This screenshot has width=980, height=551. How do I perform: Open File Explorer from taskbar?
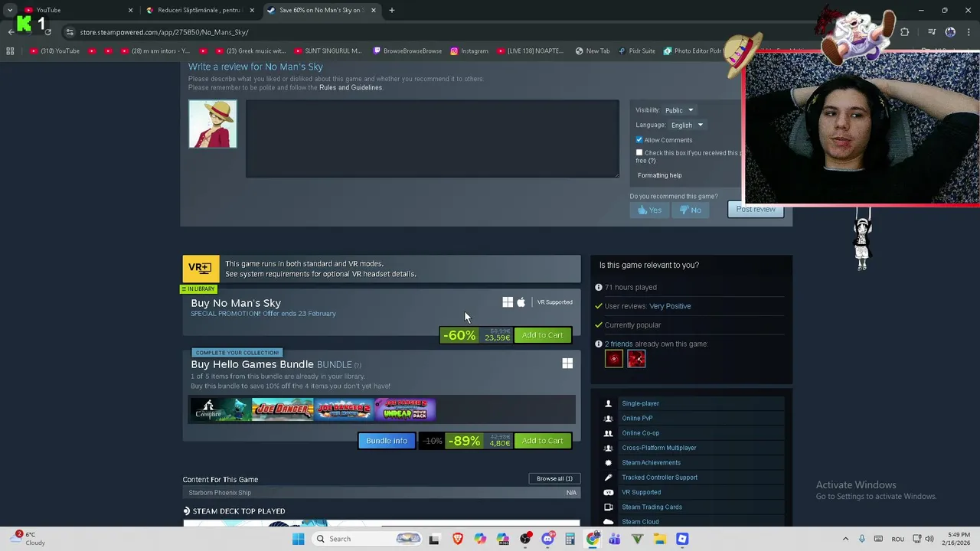click(660, 539)
